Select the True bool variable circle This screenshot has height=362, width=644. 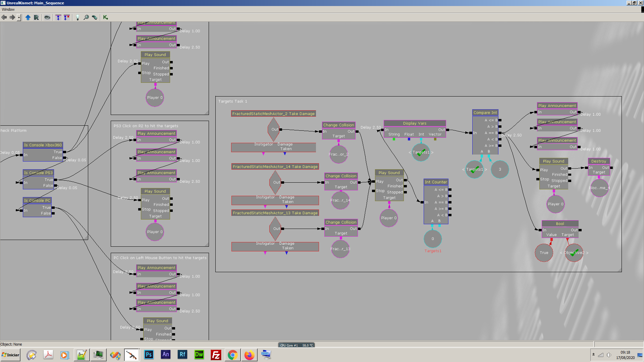544,253
